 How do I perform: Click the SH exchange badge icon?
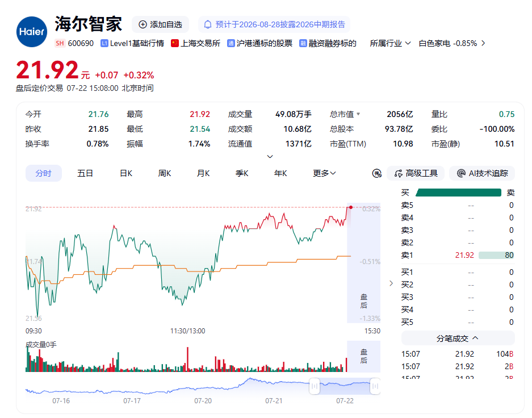(60, 43)
